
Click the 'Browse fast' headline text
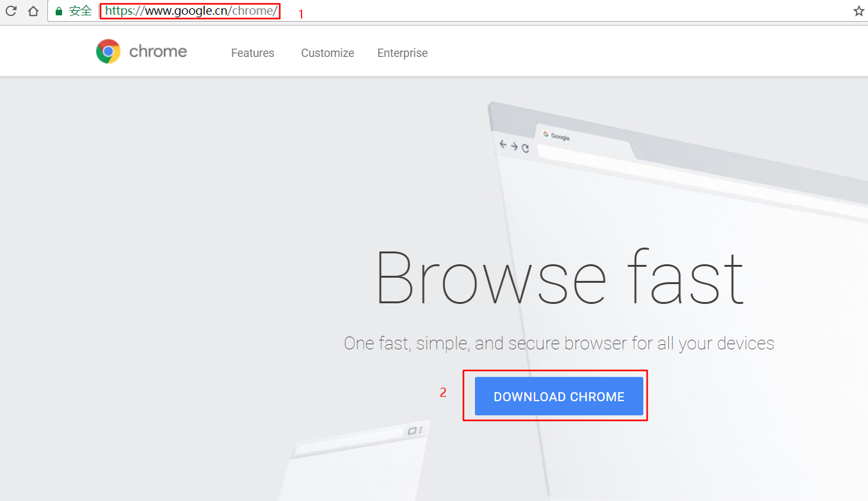coord(559,278)
